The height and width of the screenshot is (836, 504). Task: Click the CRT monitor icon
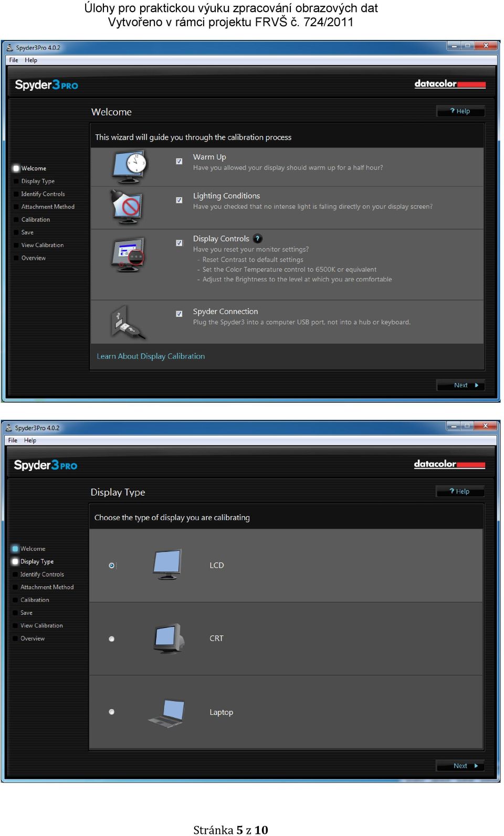pos(169,638)
